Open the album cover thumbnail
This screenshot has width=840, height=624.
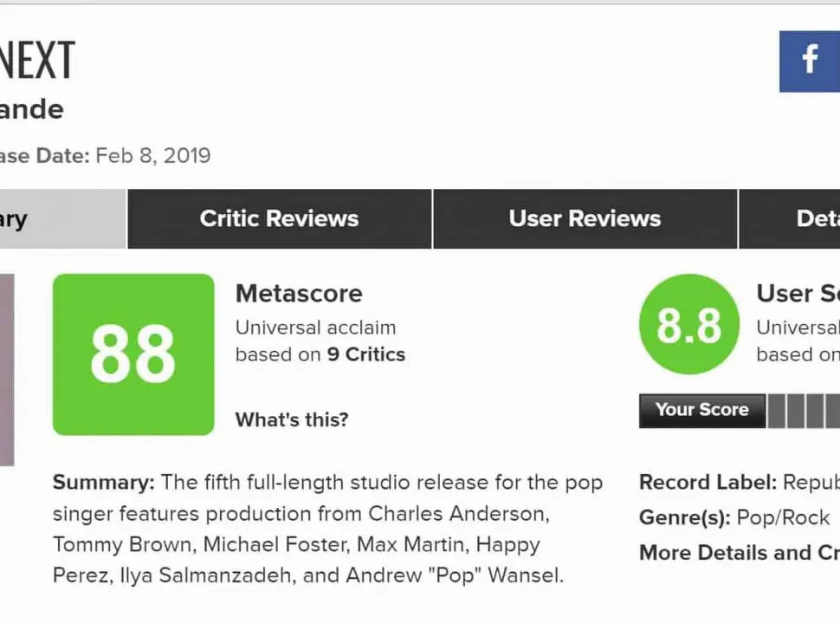click(6, 370)
